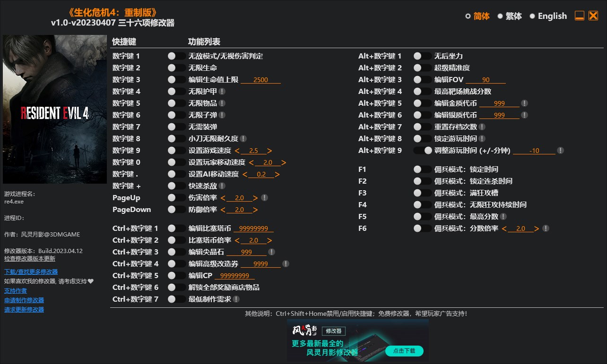This screenshot has height=364, width=607.
Task: Switch language to English
Action: pos(548,16)
